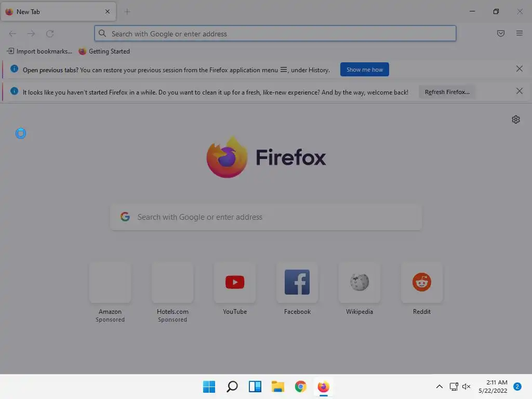The image size is (532, 399).
Task: Focus the address bar search field
Action: coord(275,34)
